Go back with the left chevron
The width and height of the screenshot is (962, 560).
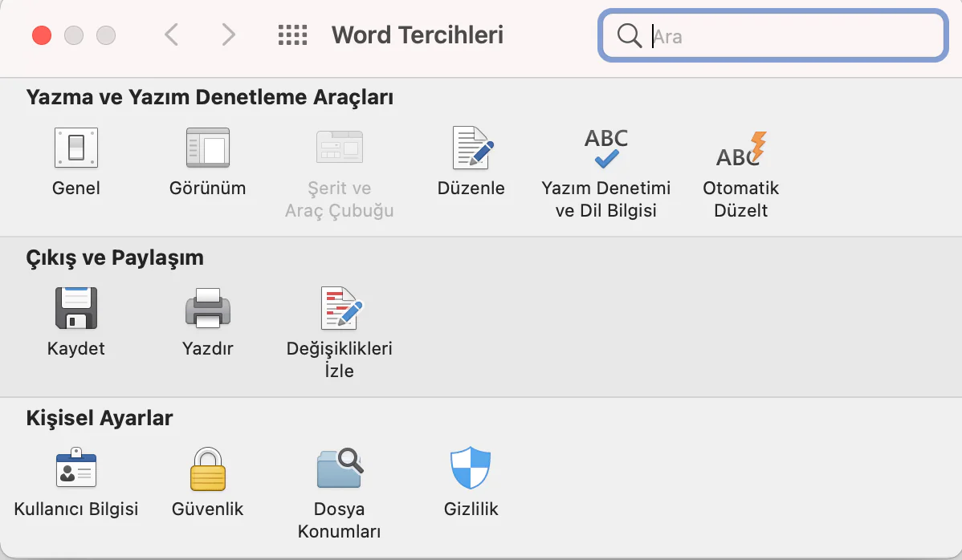point(171,34)
